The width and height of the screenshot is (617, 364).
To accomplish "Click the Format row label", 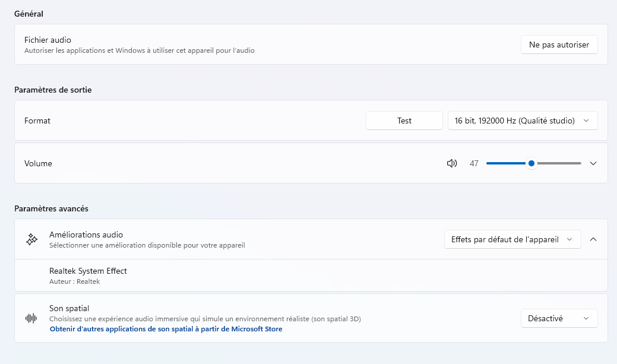I will tap(37, 121).
